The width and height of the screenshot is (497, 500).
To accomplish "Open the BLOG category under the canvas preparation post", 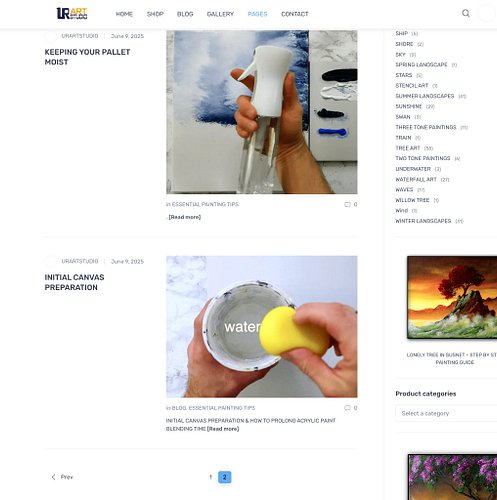I will coord(179,408).
